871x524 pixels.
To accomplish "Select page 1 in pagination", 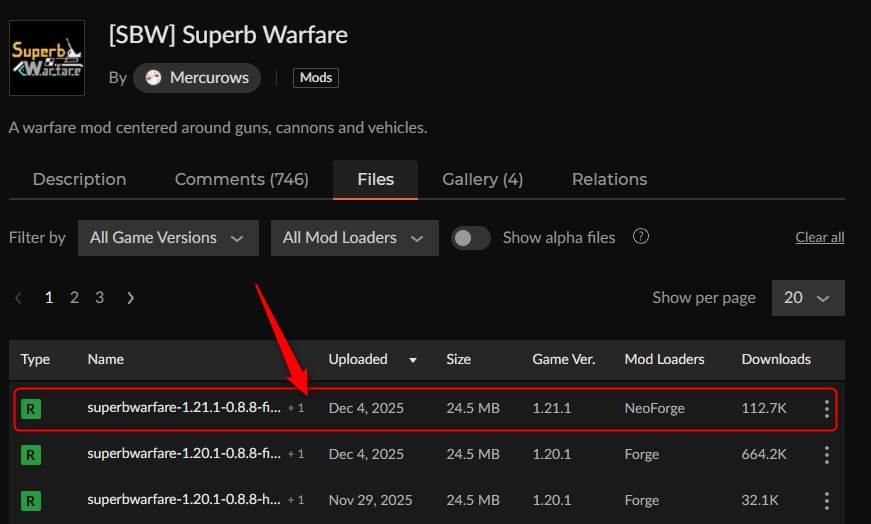I will tap(49, 298).
